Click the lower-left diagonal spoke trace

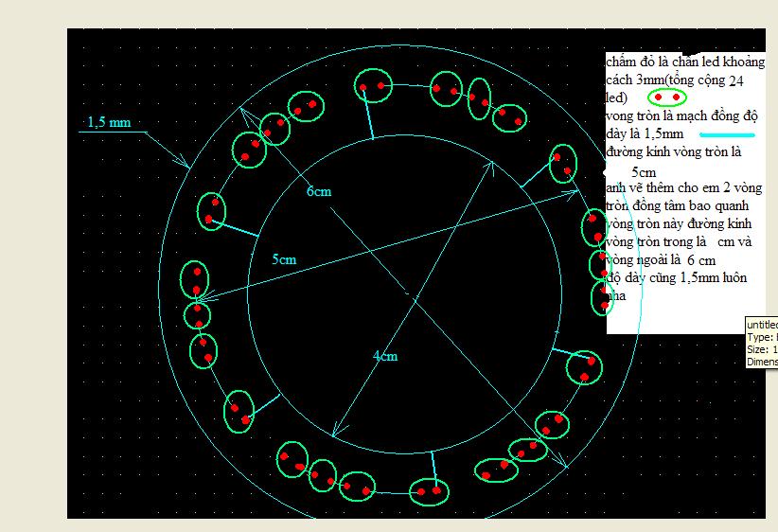point(266,404)
